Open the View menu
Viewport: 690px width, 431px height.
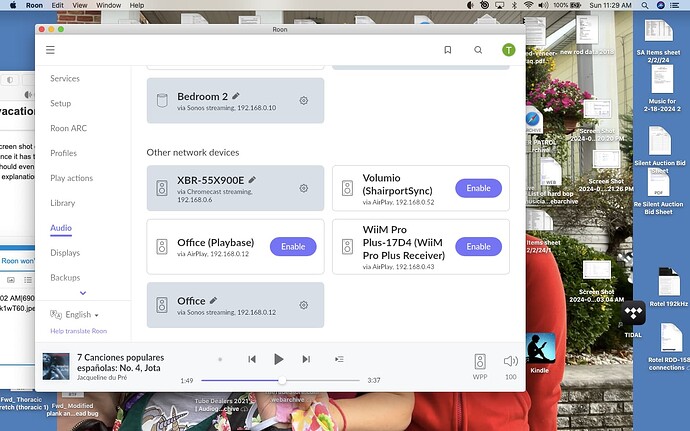tap(80, 5)
